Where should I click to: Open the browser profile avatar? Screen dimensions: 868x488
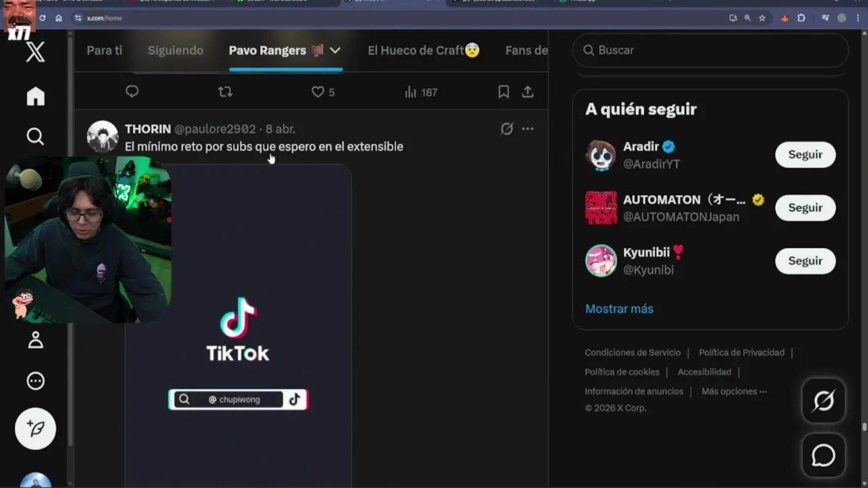842,18
